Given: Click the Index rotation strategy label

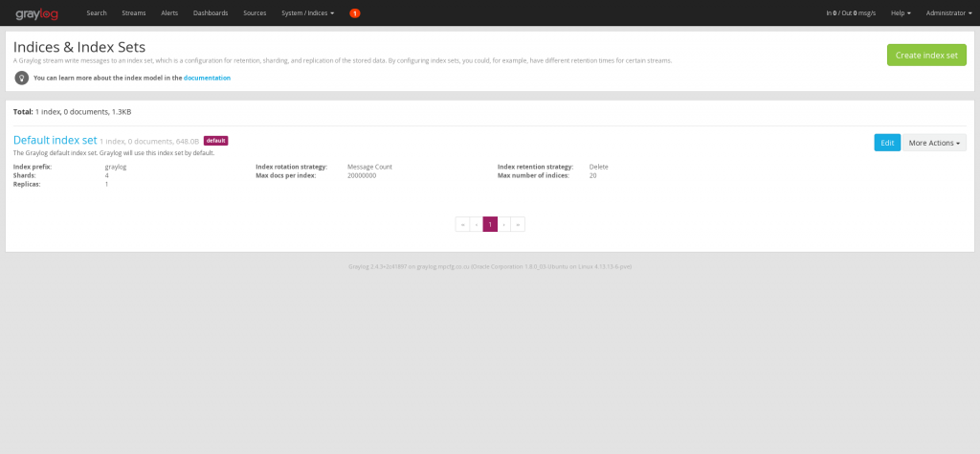Looking at the screenshot, I should pyautogui.click(x=291, y=167).
